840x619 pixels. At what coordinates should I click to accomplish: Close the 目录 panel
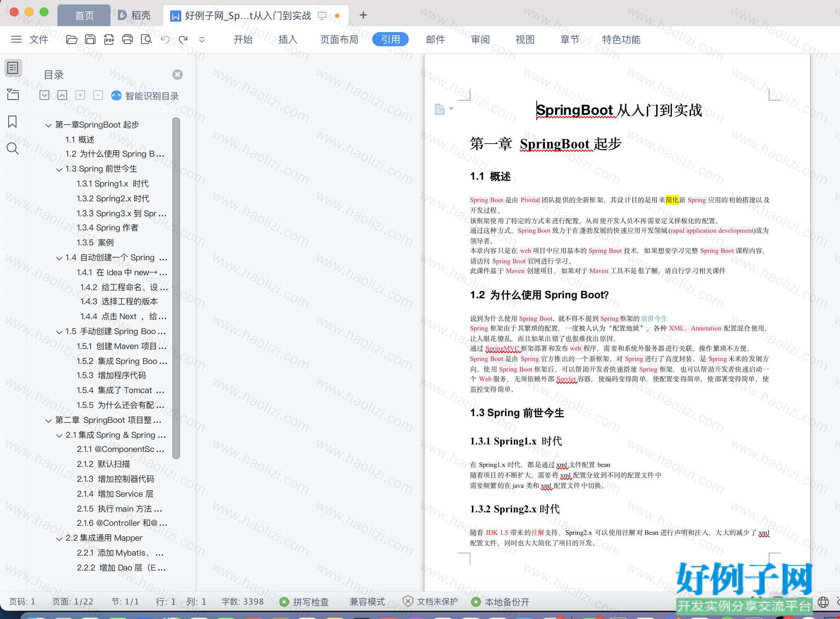coord(177,75)
